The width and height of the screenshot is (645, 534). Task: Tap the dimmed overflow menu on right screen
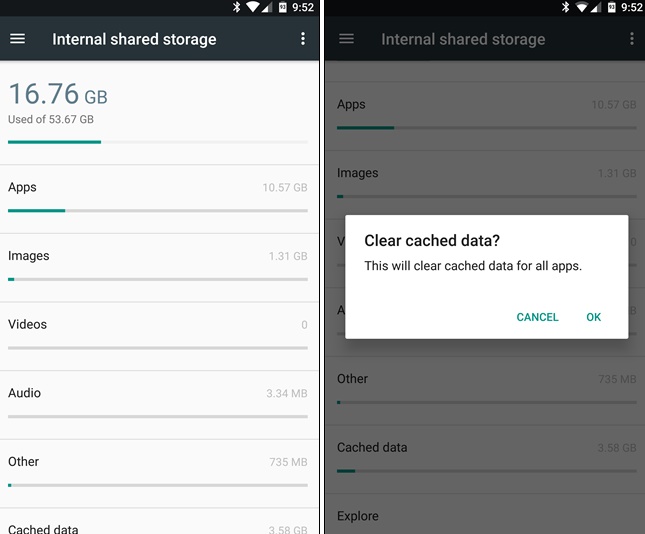point(632,39)
